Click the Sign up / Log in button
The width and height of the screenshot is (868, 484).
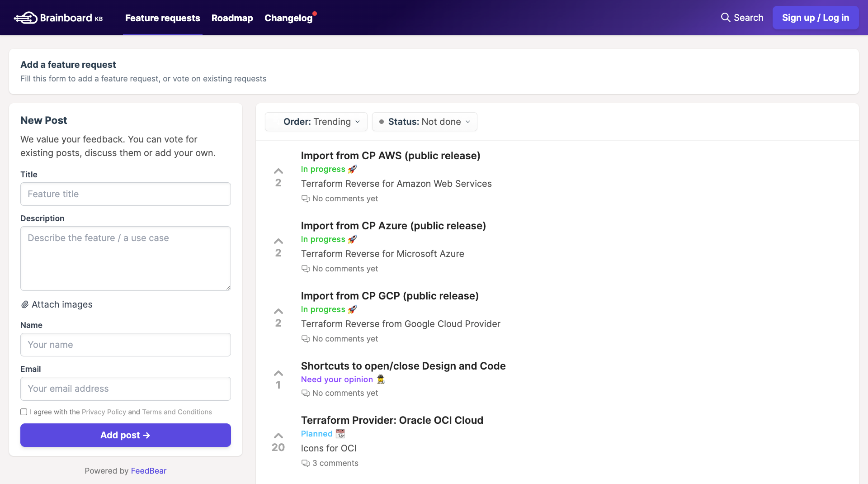816,18
